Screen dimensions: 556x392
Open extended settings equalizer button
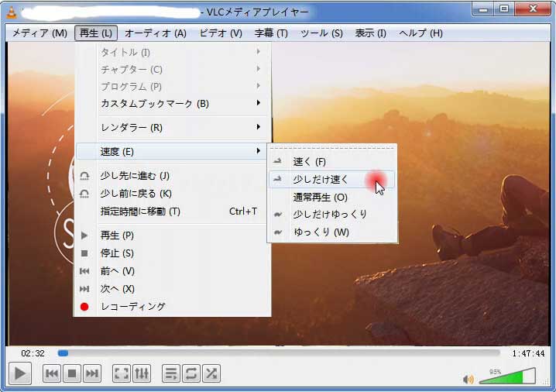pyautogui.click(x=142, y=373)
